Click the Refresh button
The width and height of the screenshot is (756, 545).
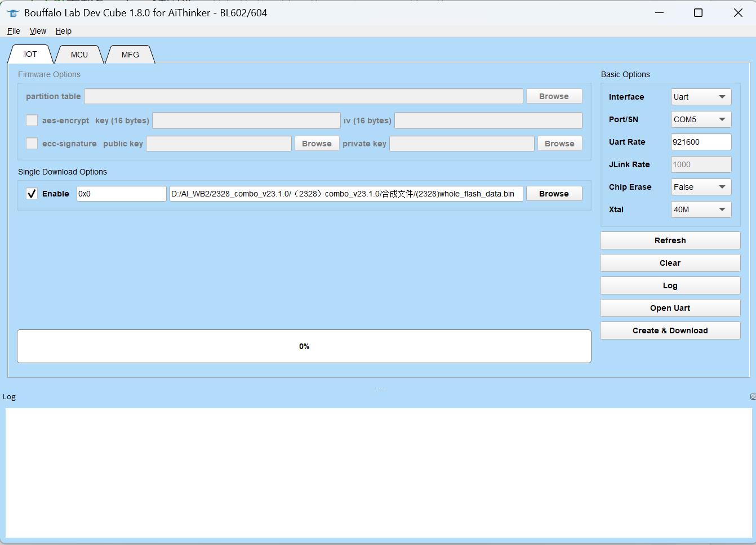click(670, 240)
